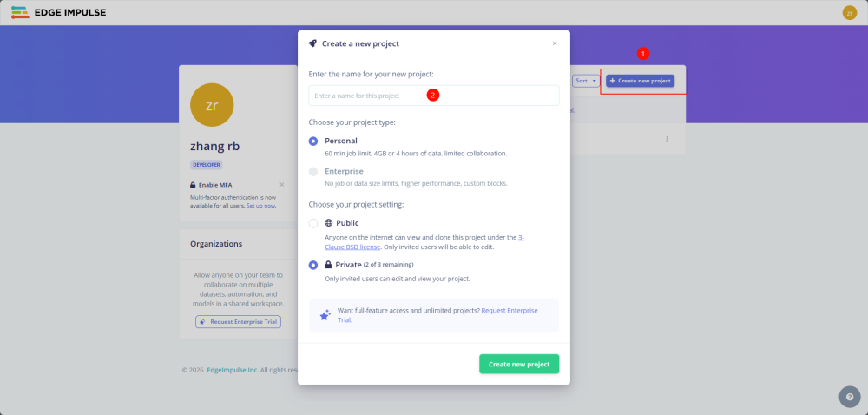Click the help question mark icon
Image resolution: width=868 pixels, height=415 pixels.
[x=850, y=397]
